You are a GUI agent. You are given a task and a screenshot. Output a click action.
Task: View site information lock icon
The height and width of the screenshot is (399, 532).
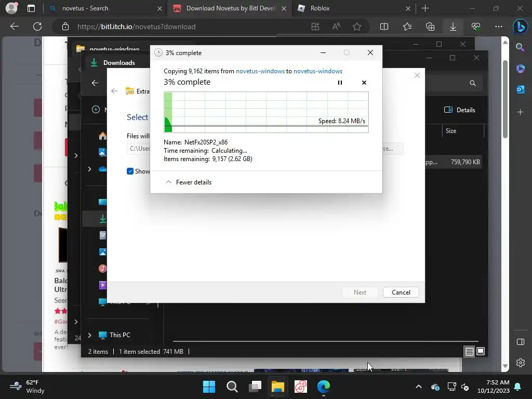65,26
